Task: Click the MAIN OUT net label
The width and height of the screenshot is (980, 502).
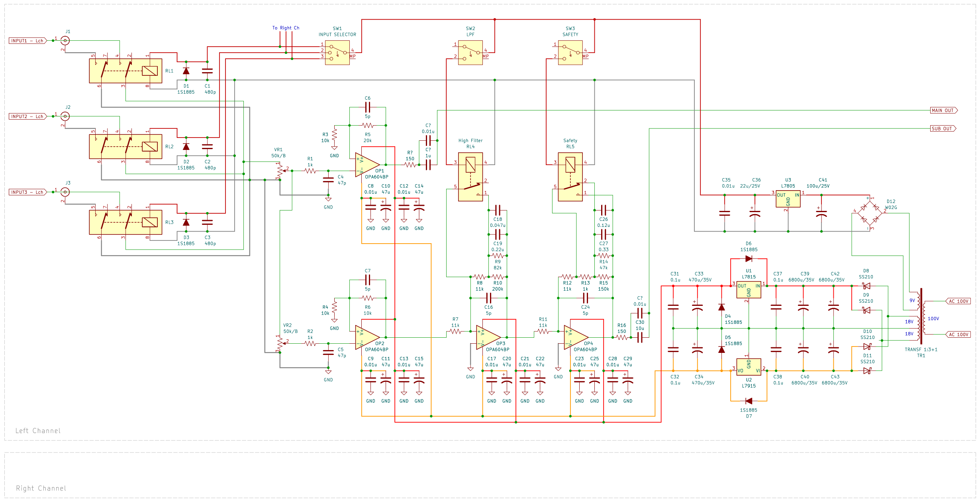Action: pyautogui.click(x=944, y=110)
